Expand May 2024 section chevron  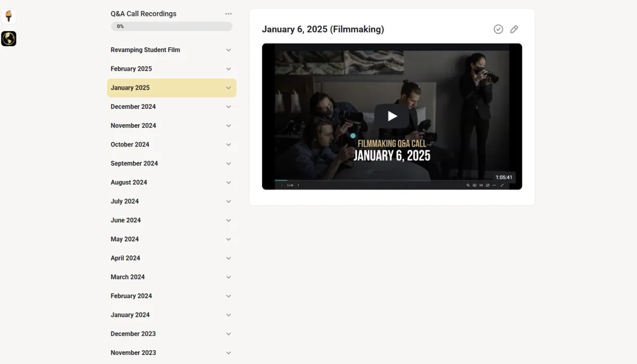228,239
